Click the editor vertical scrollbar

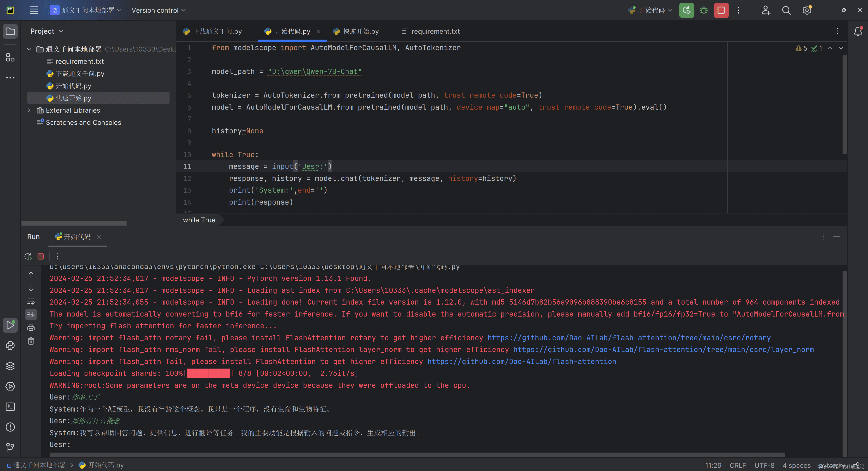coord(844,104)
